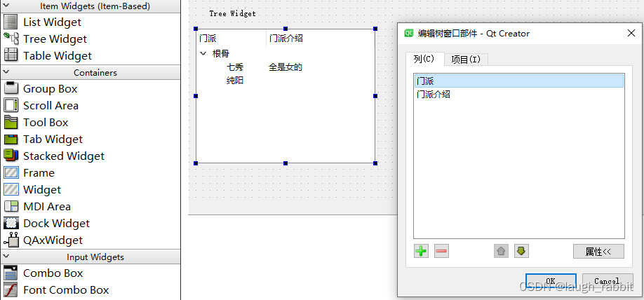Select the List Widget icon
The height and width of the screenshot is (300, 644).
coord(11,22)
